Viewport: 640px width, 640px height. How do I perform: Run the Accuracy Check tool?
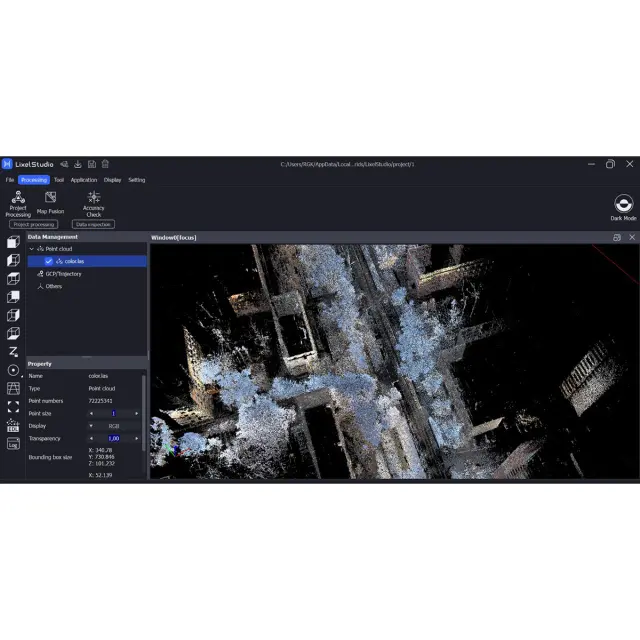pos(93,198)
